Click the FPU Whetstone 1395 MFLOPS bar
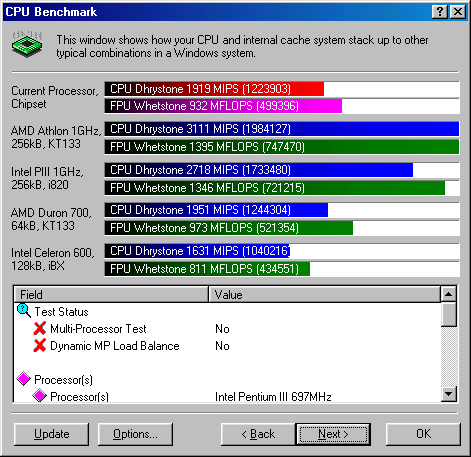Screen dimensions: 471x457 (x=282, y=147)
